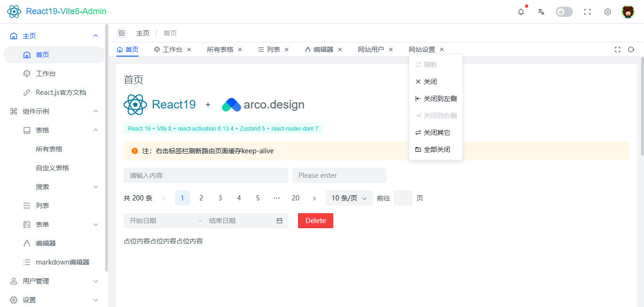Screen dimensions: 644x307
Task: Toggle the dark mode theme switch
Action: [x=564, y=12]
